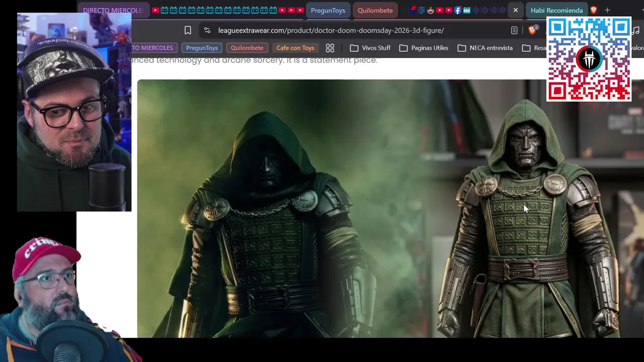Open site settings icon beside the URL
Image resolution: width=644 pixels, height=362 pixels.
[x=207, y=30]
